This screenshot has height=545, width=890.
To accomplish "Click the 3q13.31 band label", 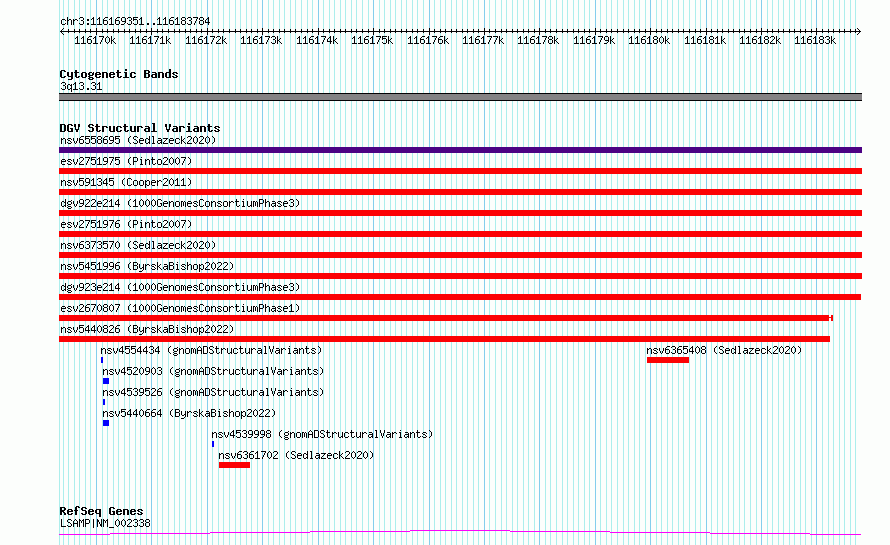I will click(x=81, y=86).
